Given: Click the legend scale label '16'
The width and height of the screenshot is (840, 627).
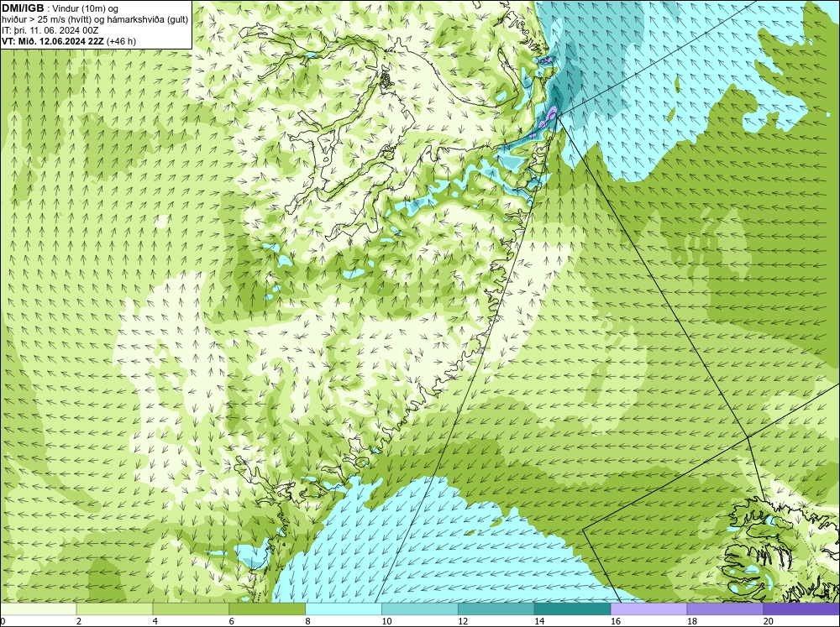Looking at the screenshot, I should pyautogui.click(x=616, y=621).
